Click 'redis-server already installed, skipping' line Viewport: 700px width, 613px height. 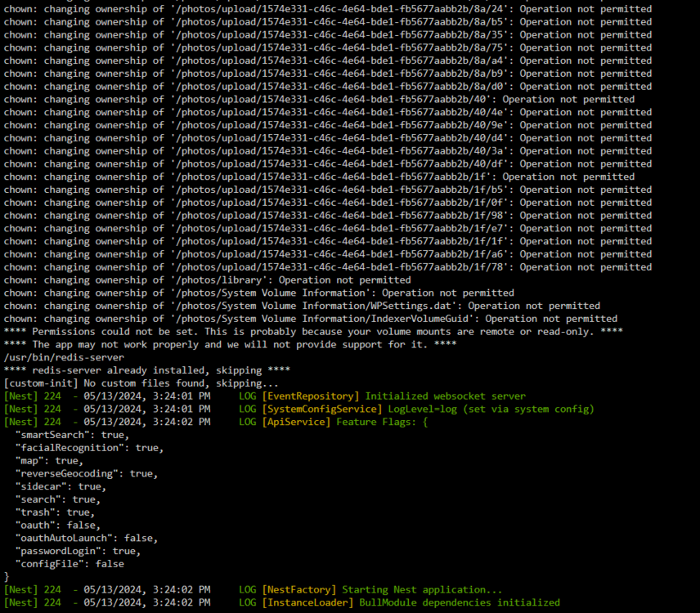[147, 371]
